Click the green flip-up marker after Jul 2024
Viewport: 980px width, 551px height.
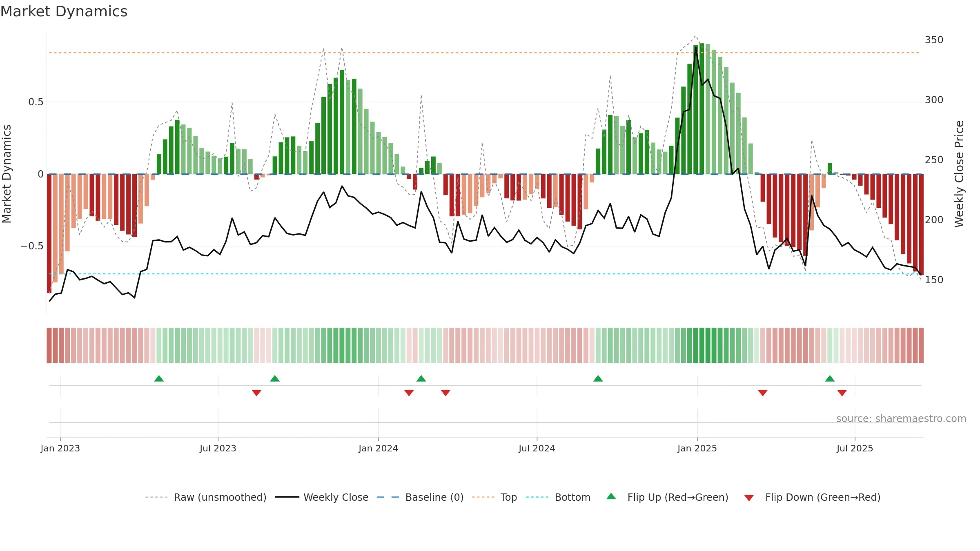(598, 378)
